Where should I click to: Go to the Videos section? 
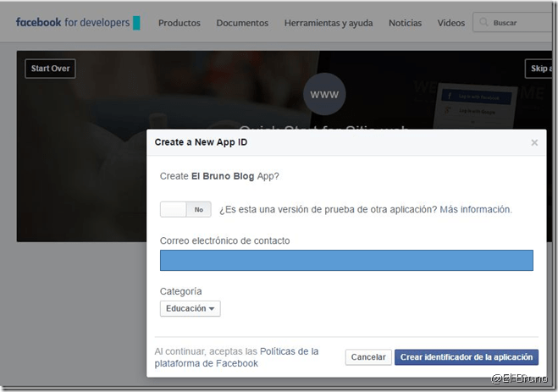450,23
